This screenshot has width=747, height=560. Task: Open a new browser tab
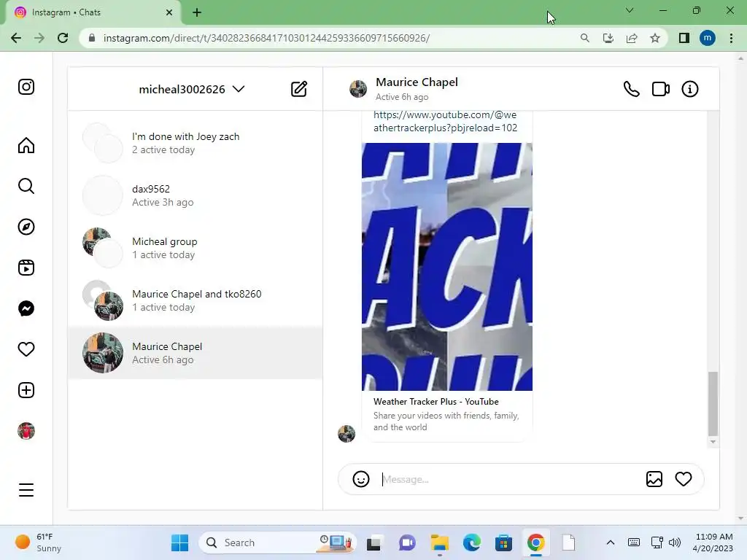tap(197, 12)
